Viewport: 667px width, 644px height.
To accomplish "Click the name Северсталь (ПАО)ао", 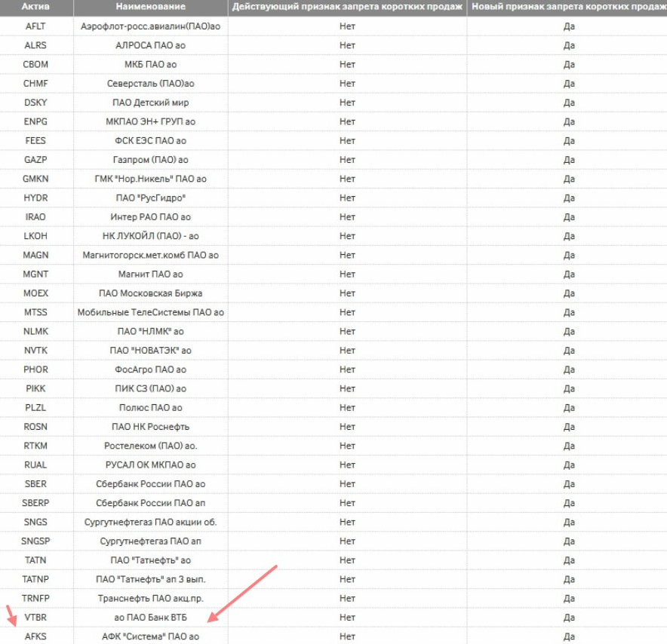I will pos(151,84).
